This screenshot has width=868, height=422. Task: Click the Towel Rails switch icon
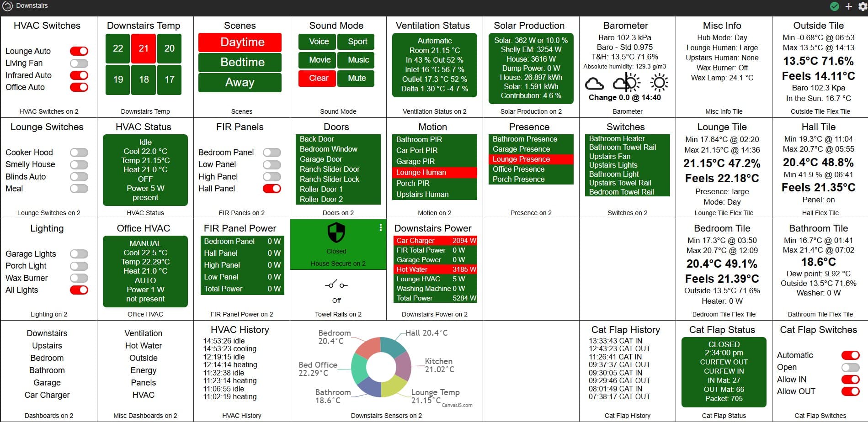click(x=336, y=285)
